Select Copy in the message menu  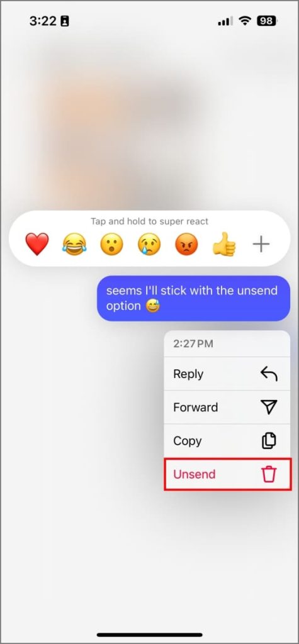coord(227,441)
